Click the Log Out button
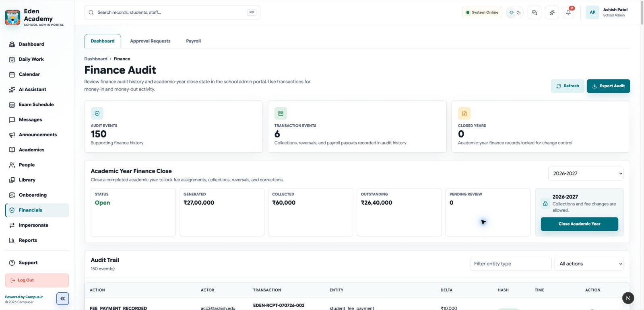The width and height of the screenshot is (644, 310). tap(37, 280)
